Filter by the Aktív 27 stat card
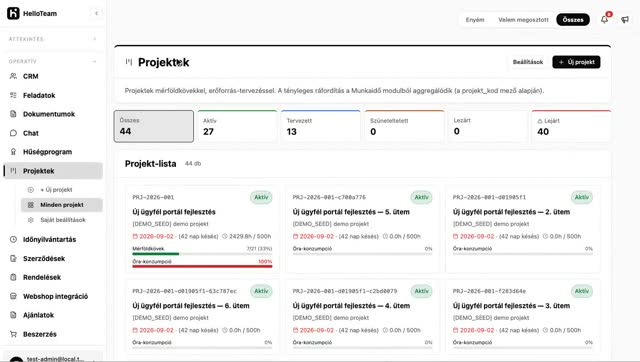 tap(237, 126)
